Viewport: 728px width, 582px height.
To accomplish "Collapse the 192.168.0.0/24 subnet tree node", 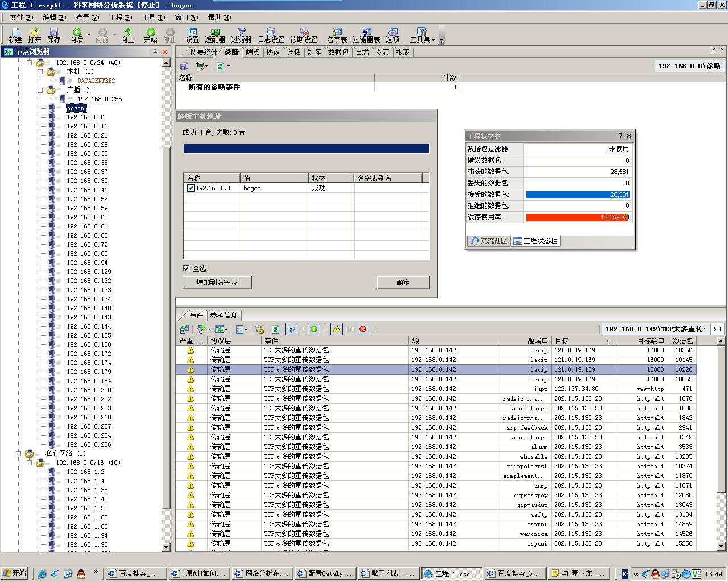I will [x=30, y=63].
